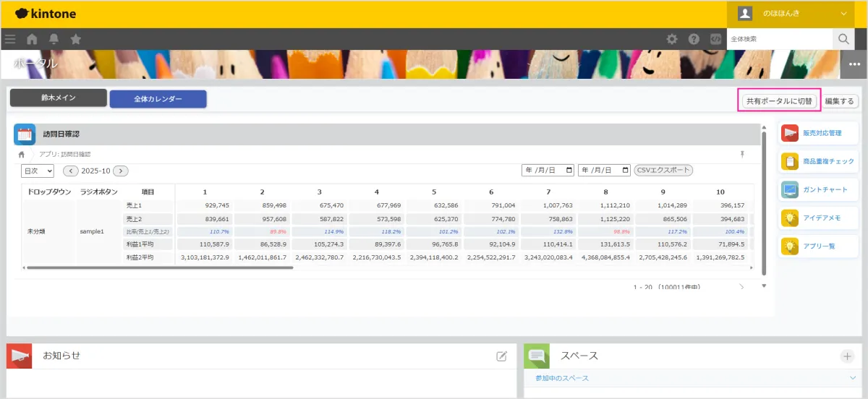This screenshot has height=399, width=868.
Task: Switch to the 鈴木メイン tab
Action: pyautogui.click(x=59, y=98)
